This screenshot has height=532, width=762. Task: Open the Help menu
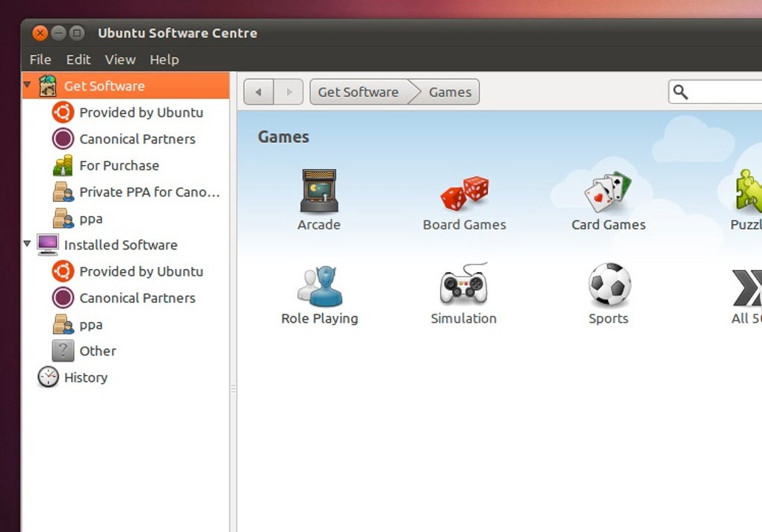click(164, 59)
